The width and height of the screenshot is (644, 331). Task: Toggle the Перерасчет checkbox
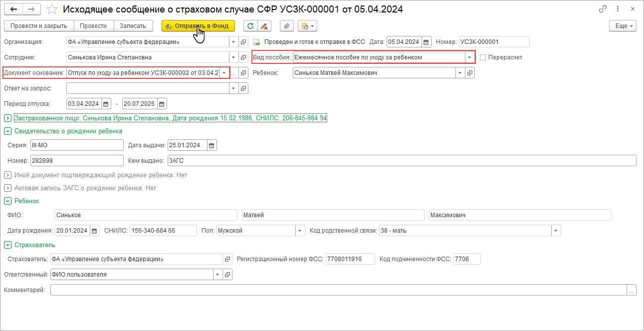pyautogui.click(x=483, y=57)
